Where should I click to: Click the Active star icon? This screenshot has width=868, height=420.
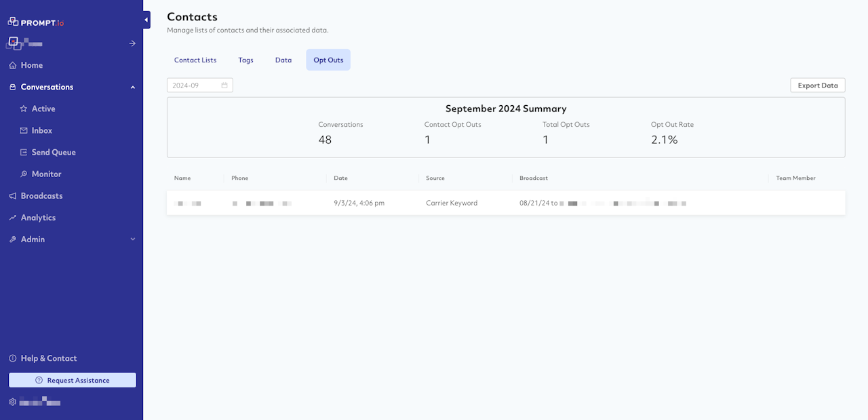pos(24,109)
